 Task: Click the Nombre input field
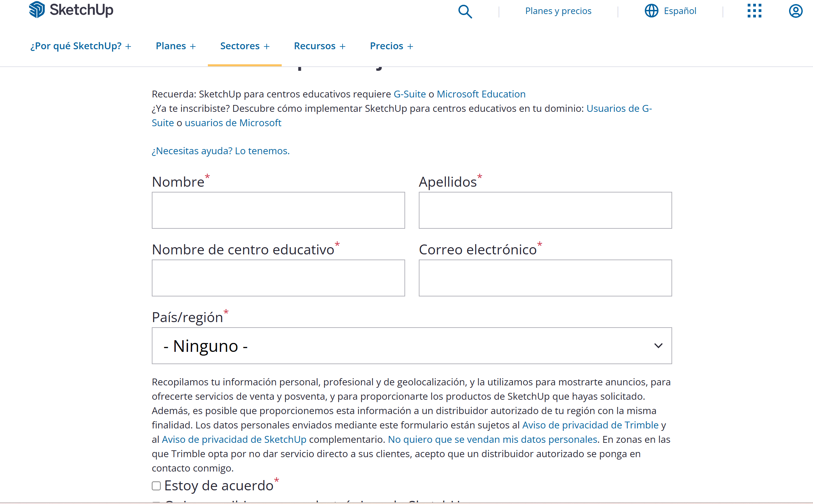tap(278, 210)
